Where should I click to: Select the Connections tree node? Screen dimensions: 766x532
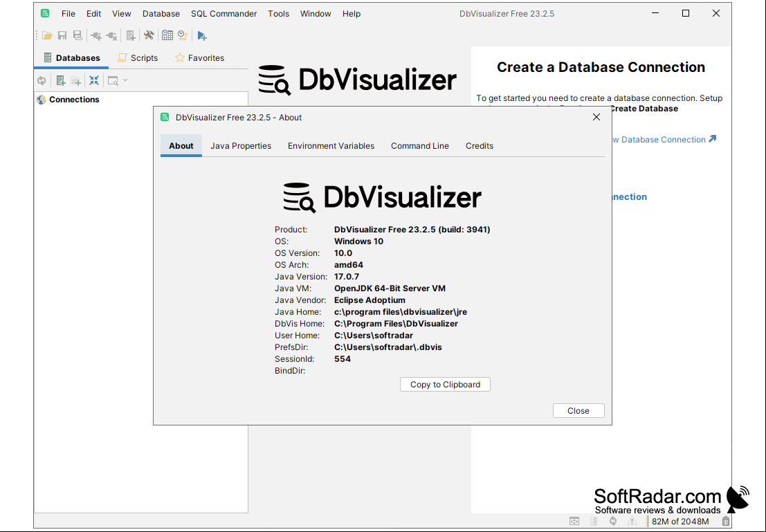click(74, 100)
